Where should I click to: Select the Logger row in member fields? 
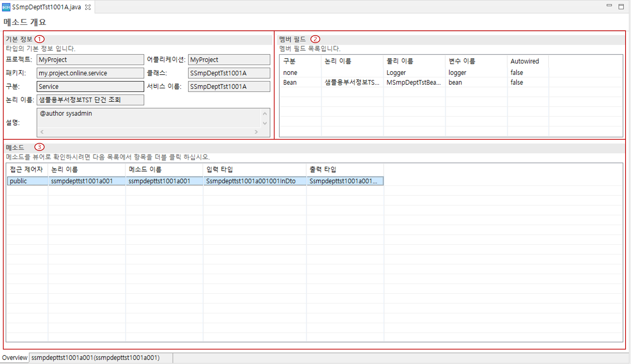[396, 73]
